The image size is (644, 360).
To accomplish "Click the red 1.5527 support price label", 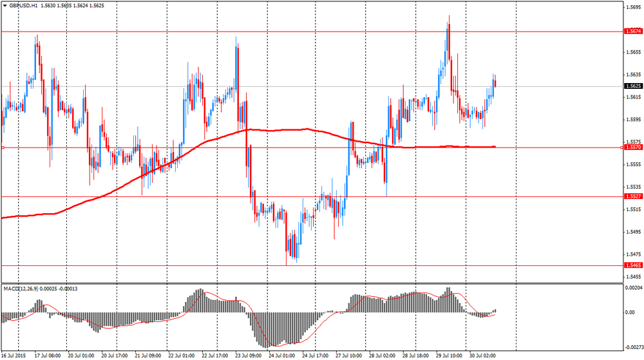I will click(633, 196).
